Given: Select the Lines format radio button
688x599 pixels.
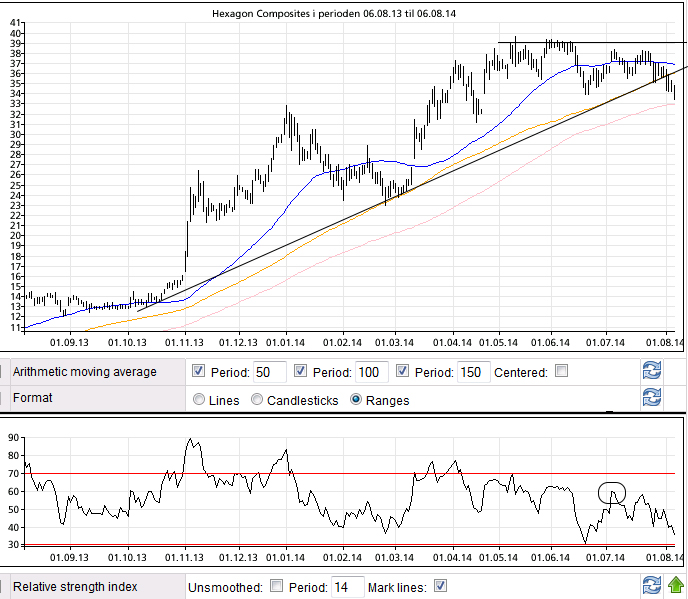Looking at the screenshot, I should coord(198,400).
